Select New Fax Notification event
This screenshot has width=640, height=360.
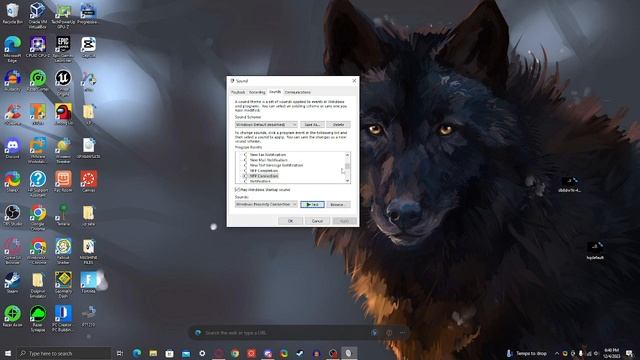point(268,155)
